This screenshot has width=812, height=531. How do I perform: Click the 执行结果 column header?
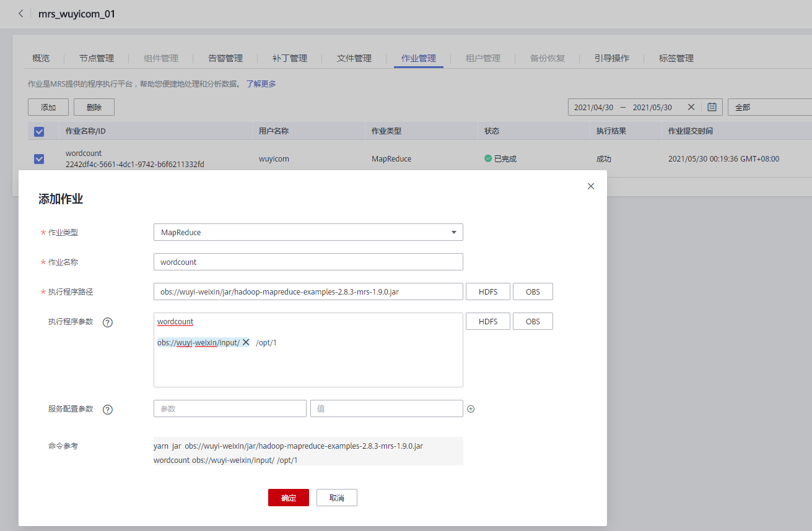point(611,131)
